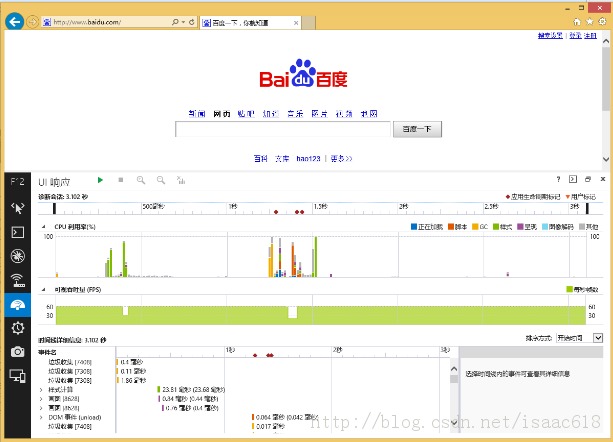Screen dimensions: 613x442
Task: Open the Console tool in sidebar
Action: (x=18, y=232)
